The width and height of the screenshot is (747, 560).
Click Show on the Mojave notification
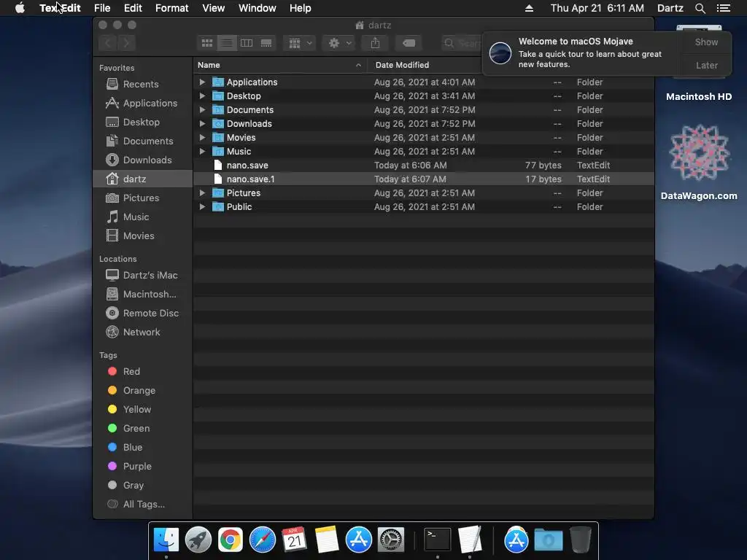(706, 42)
